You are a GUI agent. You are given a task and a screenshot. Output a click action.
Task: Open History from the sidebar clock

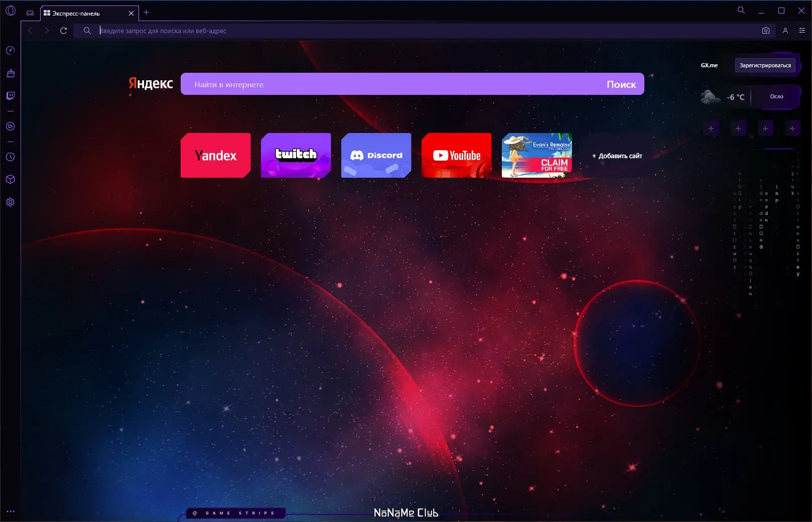[11, 157]
